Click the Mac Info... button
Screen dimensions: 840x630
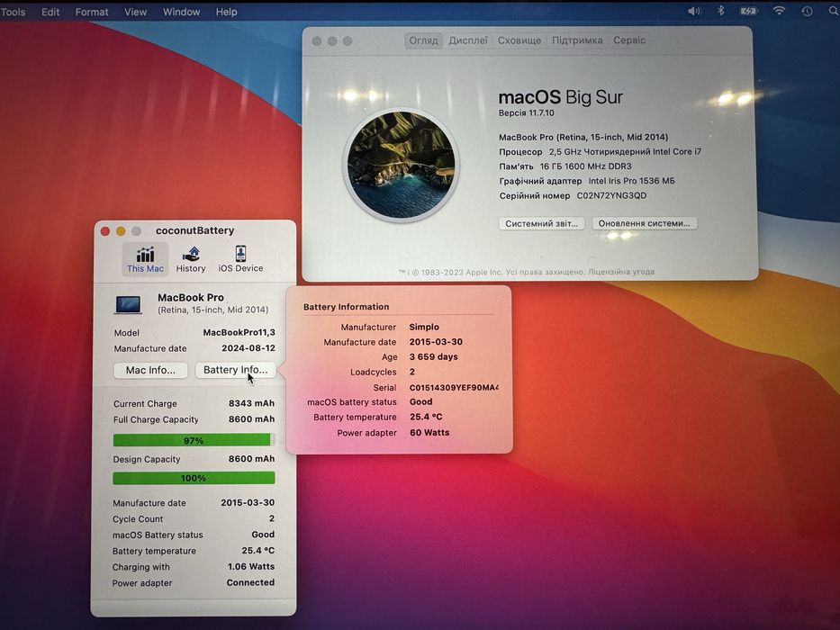[150, 370]
